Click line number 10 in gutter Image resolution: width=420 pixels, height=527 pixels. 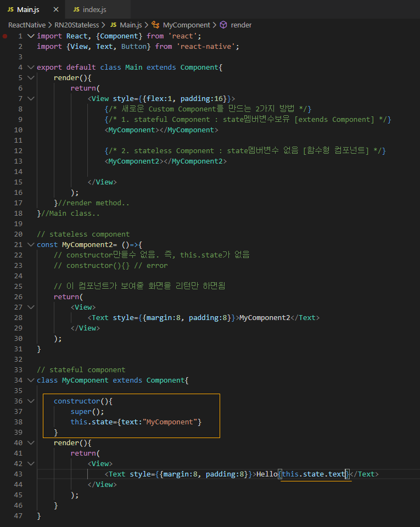pyautogui.click(x=19, y=130)
